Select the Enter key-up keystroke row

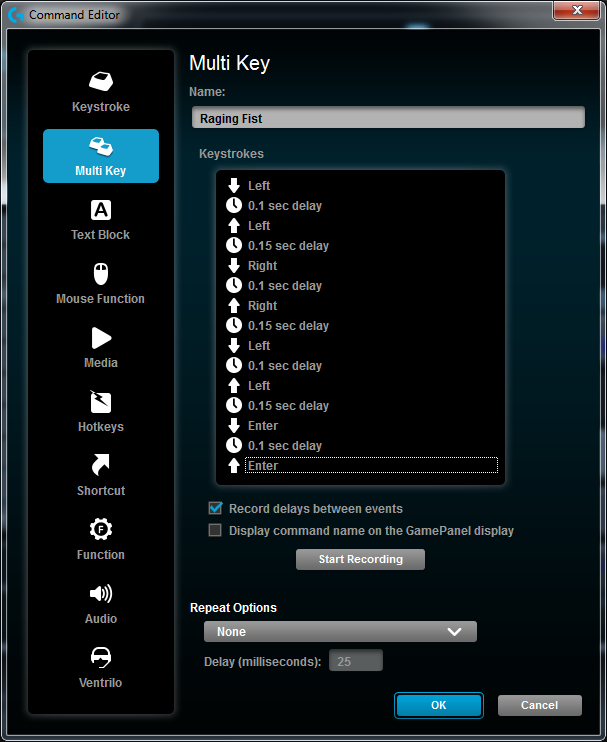362,466
